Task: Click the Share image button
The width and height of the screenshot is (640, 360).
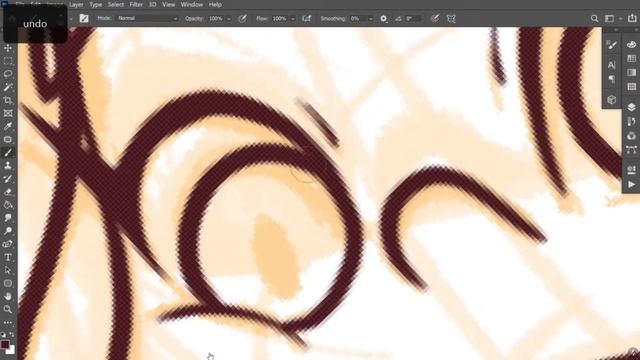Action: [632, 18]
